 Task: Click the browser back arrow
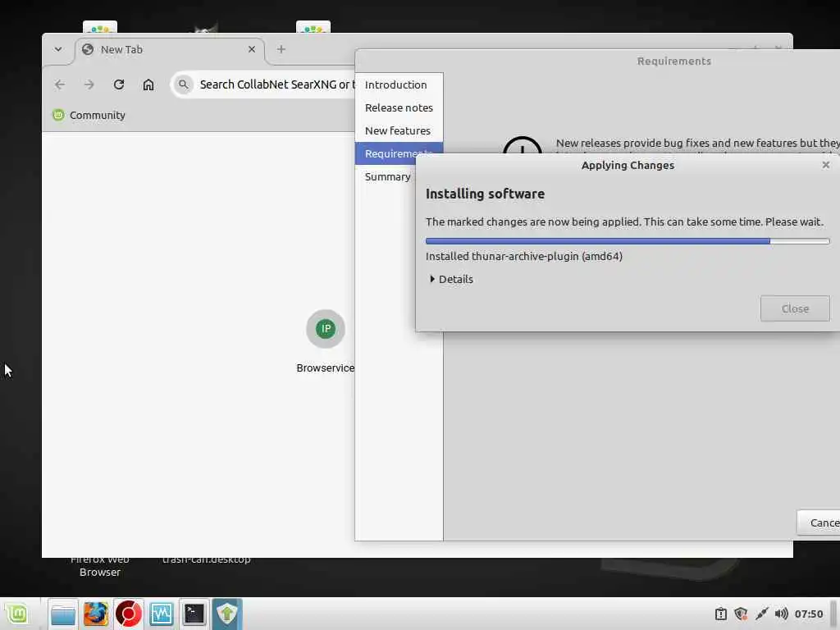59,84
